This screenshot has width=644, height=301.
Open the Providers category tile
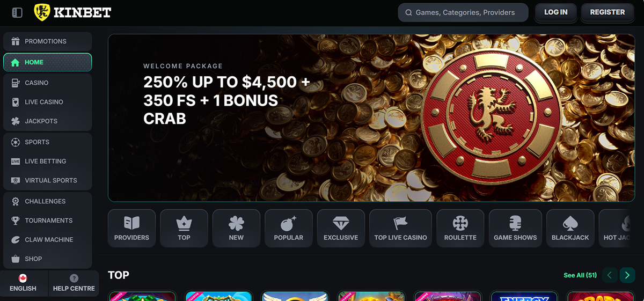point(131,228)
